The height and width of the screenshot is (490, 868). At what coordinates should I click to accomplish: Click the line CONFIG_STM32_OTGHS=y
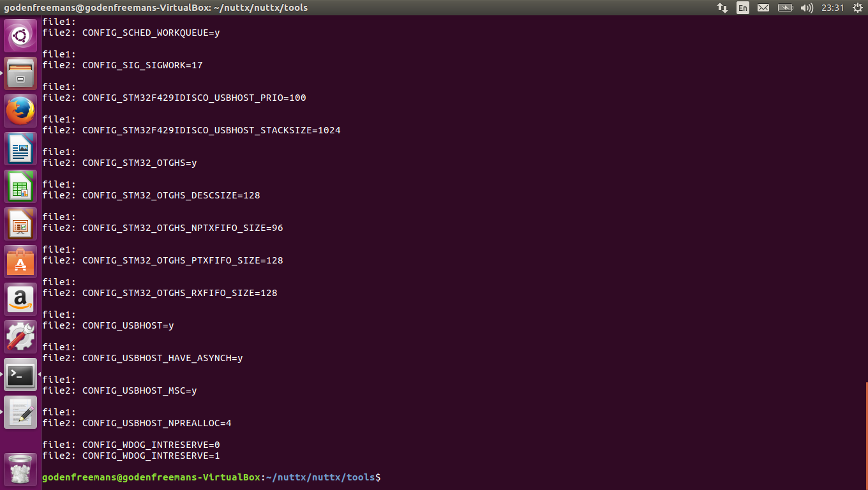[119, 163]
